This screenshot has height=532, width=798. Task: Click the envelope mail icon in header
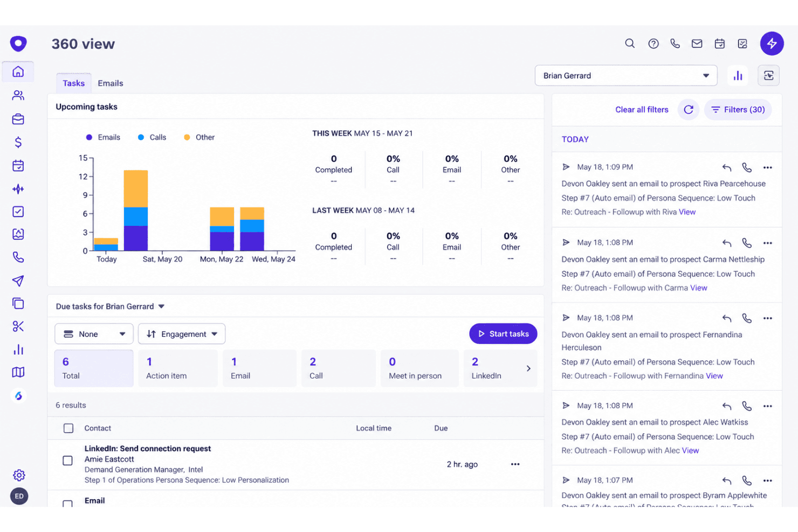click(697, 44)
